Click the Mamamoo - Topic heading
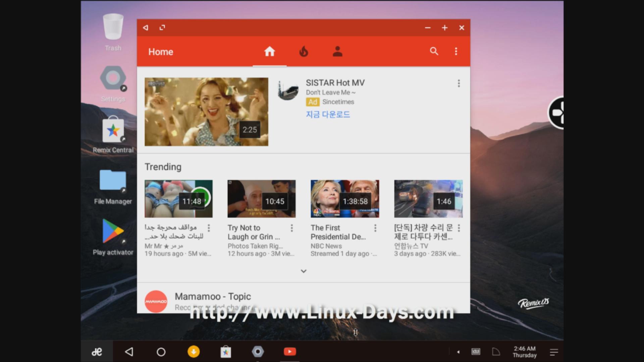 tap(213, 297)
